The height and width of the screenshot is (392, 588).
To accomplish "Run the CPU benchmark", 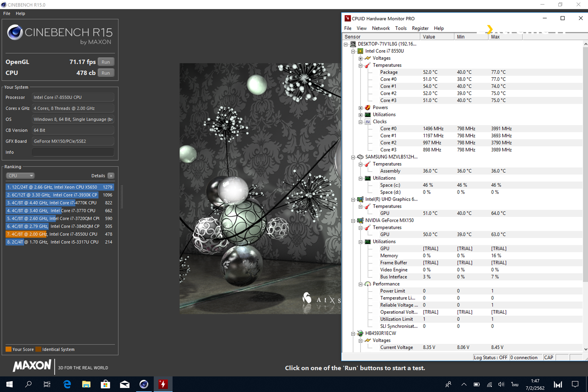I will coord(106,73).
